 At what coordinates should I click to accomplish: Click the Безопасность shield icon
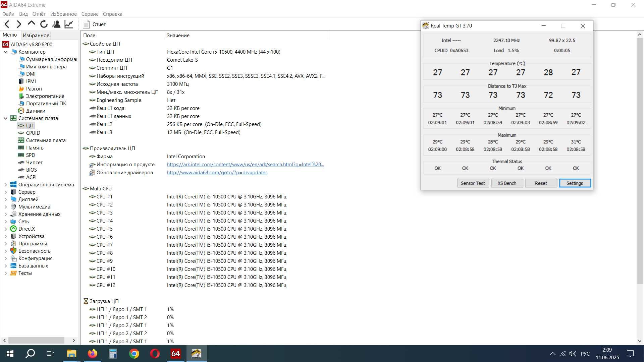[13, 251]
